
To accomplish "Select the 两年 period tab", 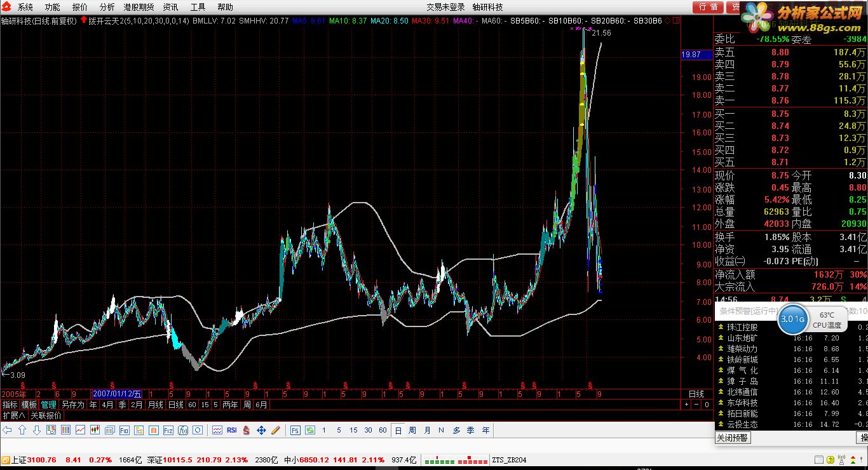I will [x=231, y=405].
